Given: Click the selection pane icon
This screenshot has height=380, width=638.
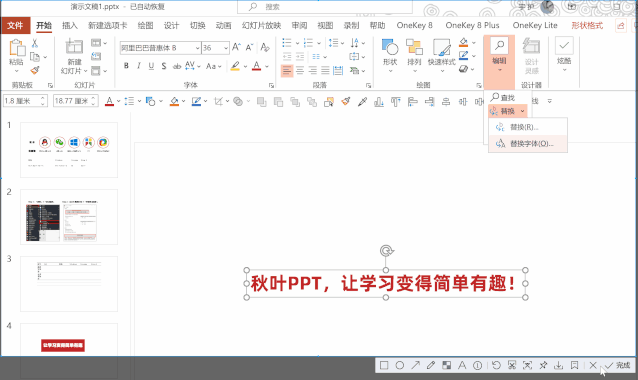Looking at the screenshot, I should pos(329,101).
